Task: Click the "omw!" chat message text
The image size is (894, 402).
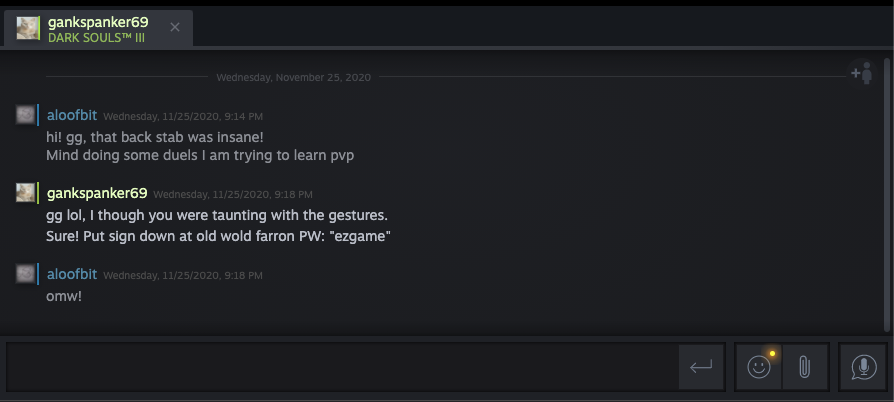Action: point(63,296)
